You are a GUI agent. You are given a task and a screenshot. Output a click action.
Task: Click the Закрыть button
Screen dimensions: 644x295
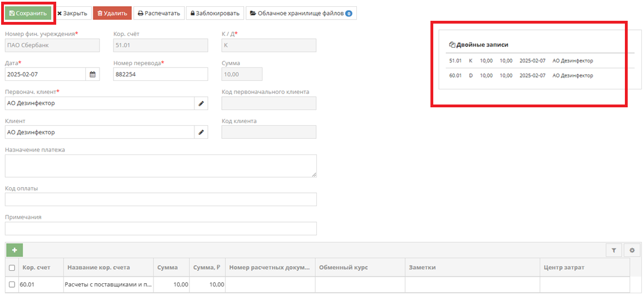pyautogui.click(x=72, y=13)
